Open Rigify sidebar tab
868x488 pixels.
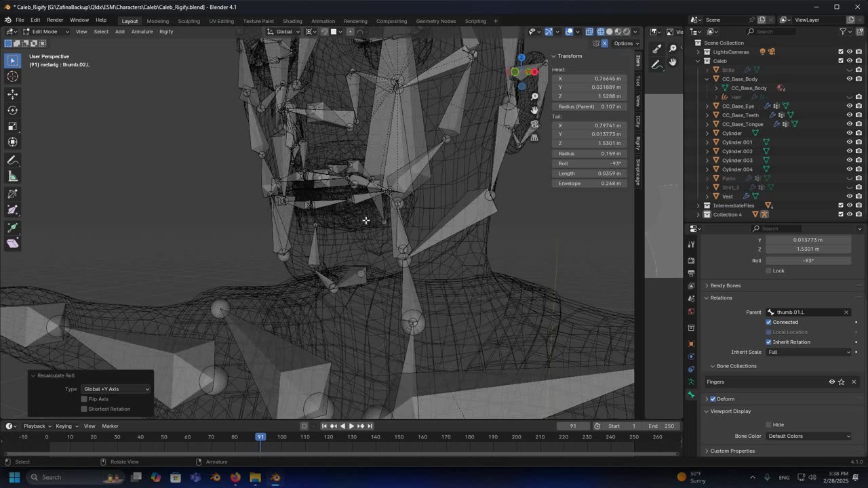(x=638, y=142)
